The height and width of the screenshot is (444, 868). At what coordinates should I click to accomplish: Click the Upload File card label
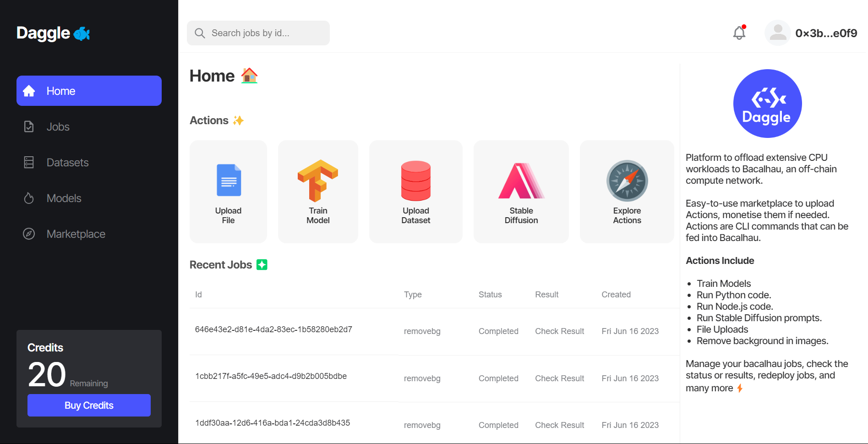(228, 215)
